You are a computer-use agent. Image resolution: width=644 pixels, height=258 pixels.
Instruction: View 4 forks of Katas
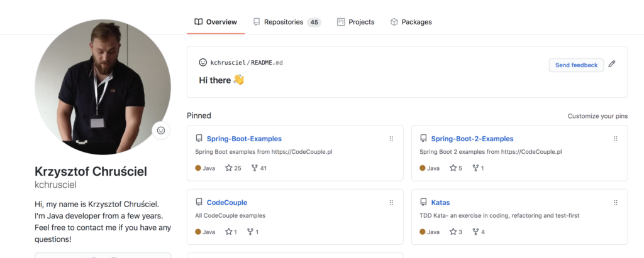pyautogui.click(x=479, y=232)
